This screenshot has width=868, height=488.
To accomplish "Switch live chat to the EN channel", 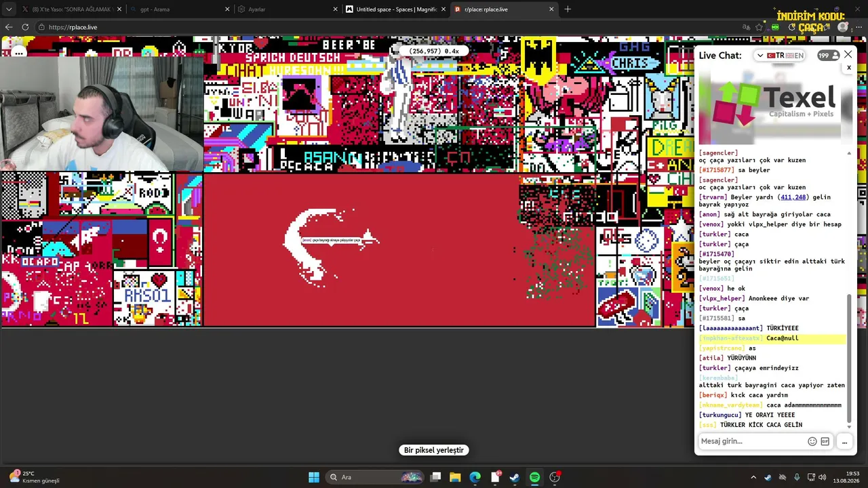I will coord(795,56).
